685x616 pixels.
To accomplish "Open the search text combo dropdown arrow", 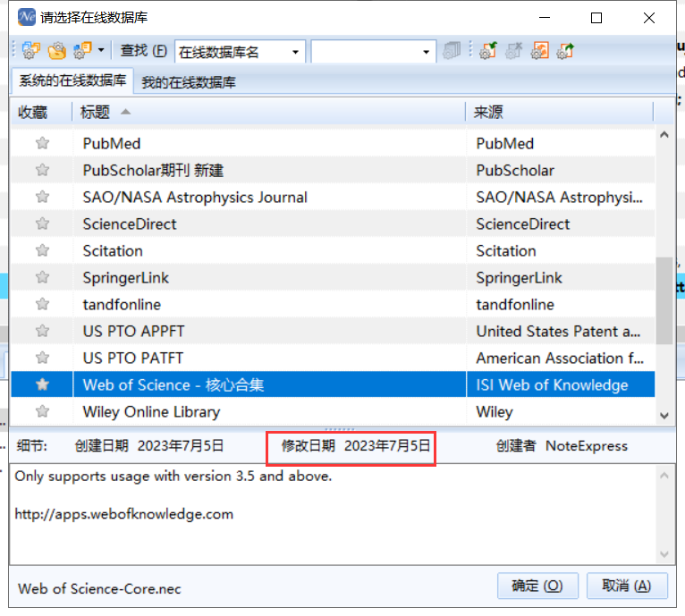I will [x=426, y=52].
